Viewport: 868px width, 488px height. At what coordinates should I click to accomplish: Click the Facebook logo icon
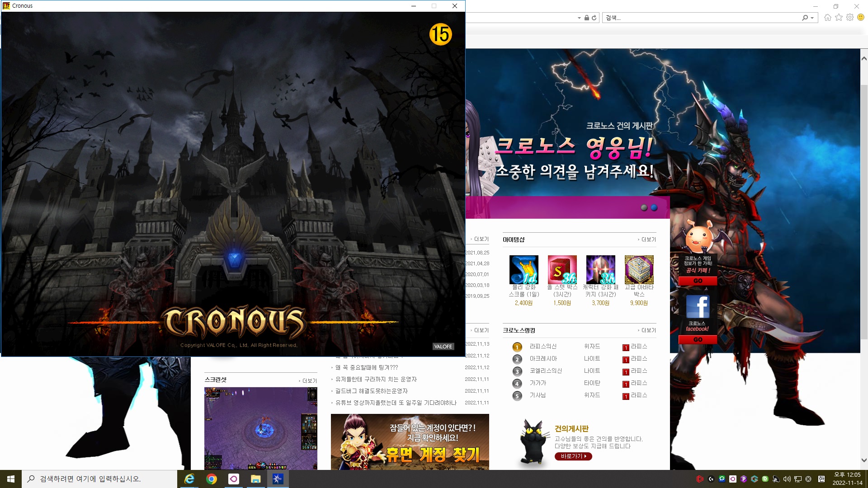pos(698,307)
